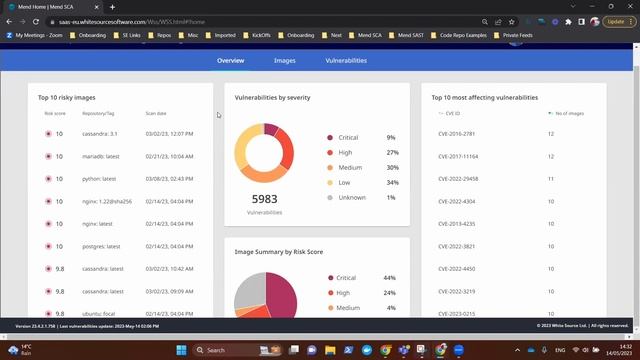Click the risk icon for mariadb: latest
The image size is (640, 360).
point(48,156)
